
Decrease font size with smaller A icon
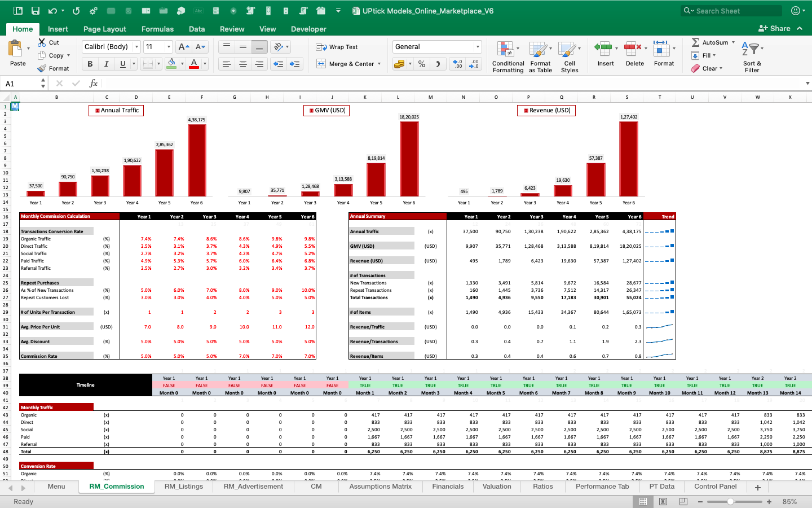click(x=200, y=47)
